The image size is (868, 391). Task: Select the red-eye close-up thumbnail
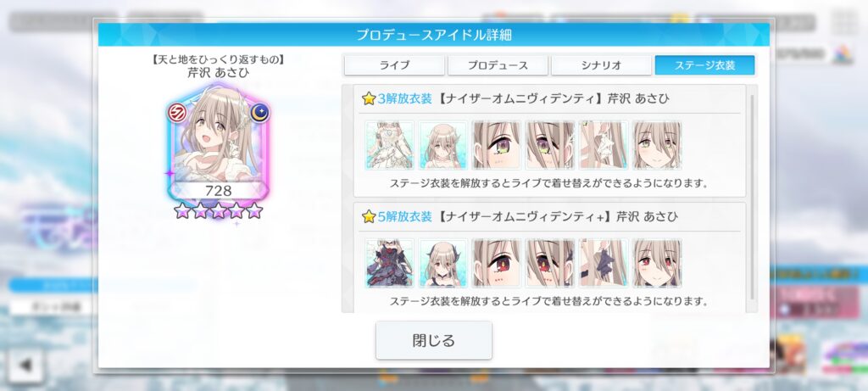[497, 263]
